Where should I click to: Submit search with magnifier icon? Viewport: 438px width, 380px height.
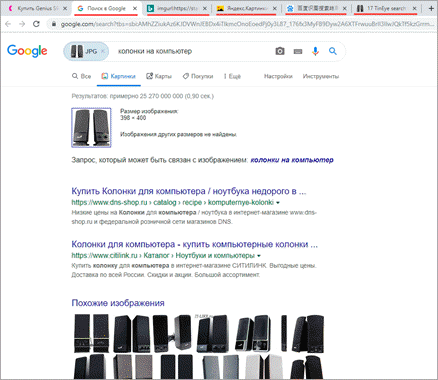333,51
